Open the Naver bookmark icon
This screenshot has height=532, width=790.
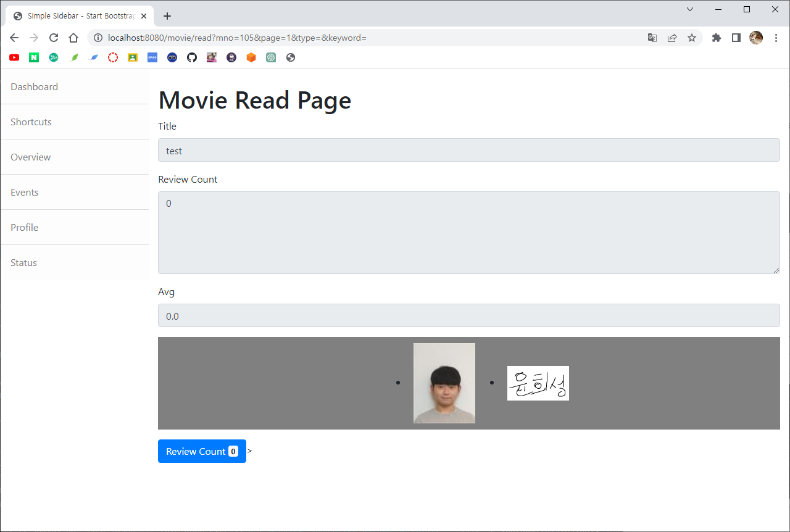34,57
